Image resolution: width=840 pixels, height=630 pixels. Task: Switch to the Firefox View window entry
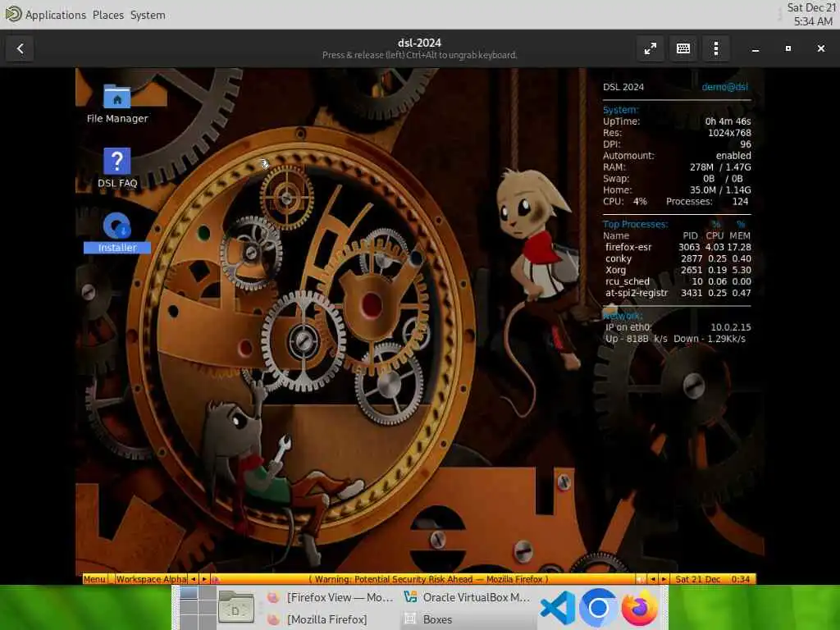coord(330,597)
